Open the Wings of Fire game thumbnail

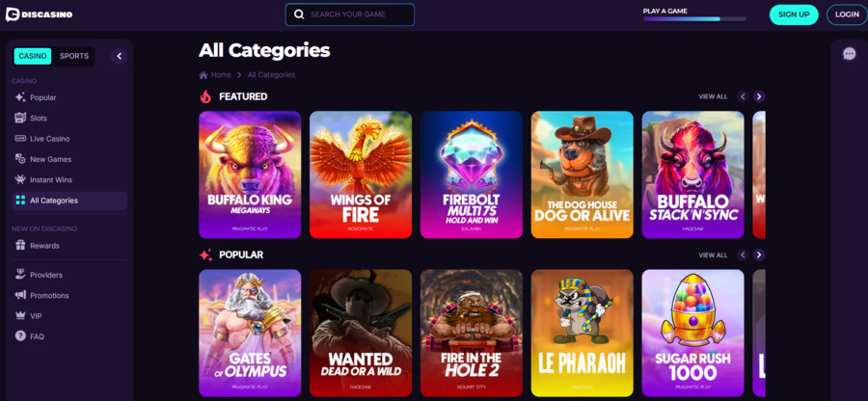361,174
